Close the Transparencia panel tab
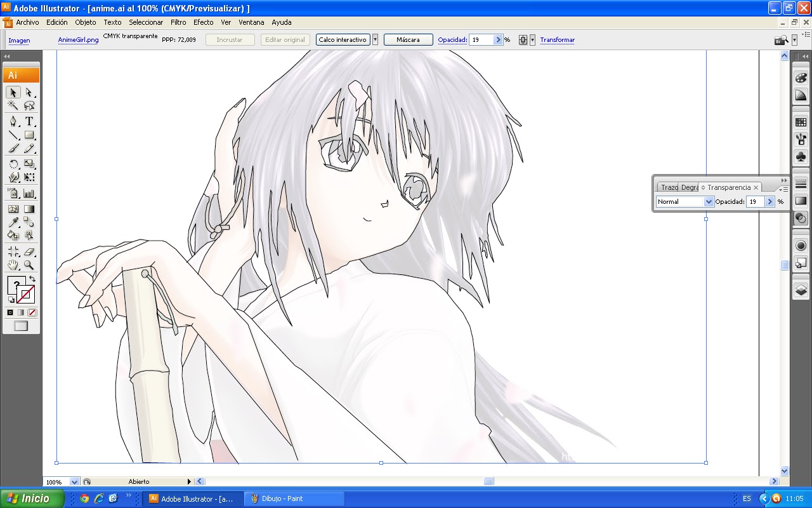 (756, 187)
